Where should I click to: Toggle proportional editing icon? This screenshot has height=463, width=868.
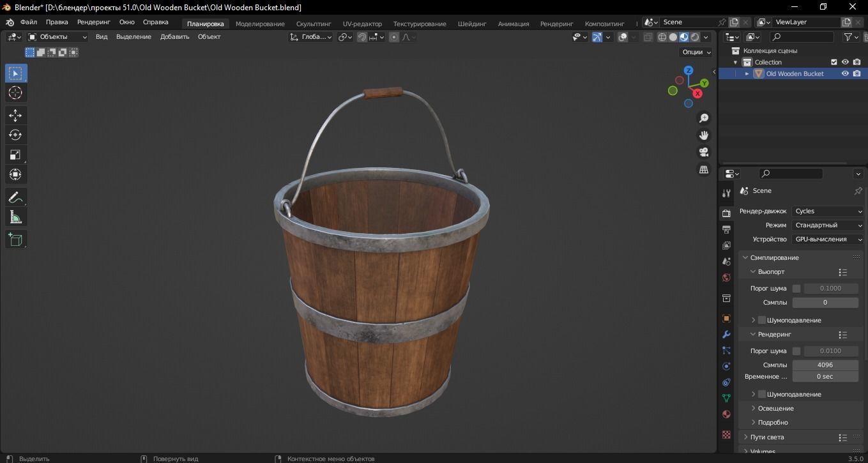pos(394,37)
